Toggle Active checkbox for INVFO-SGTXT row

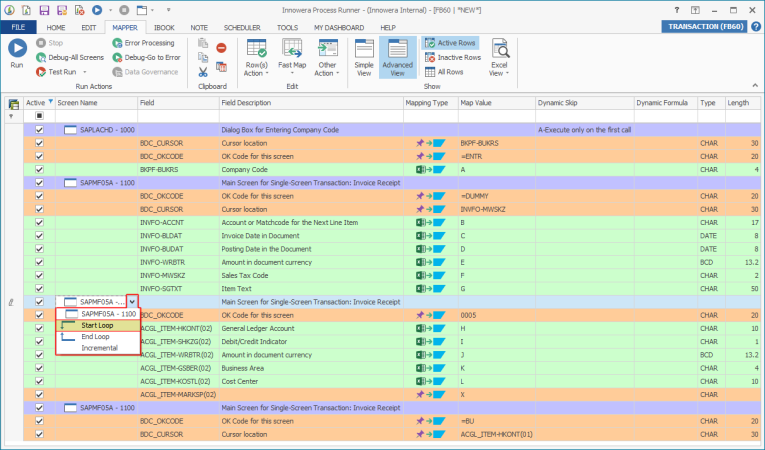[40, 287]
